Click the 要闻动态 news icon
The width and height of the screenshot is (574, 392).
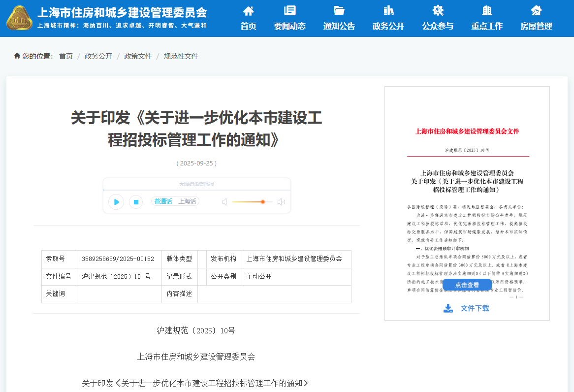click(290, 9)
